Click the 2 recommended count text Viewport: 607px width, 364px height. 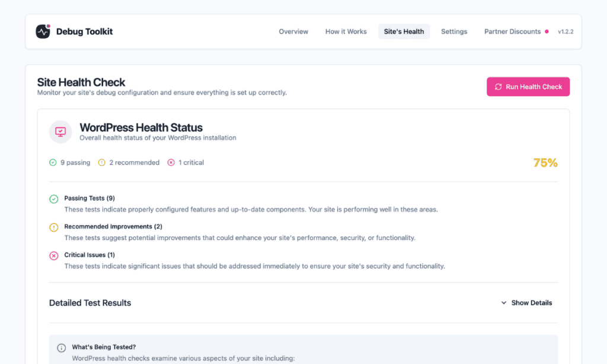(135, 162)
